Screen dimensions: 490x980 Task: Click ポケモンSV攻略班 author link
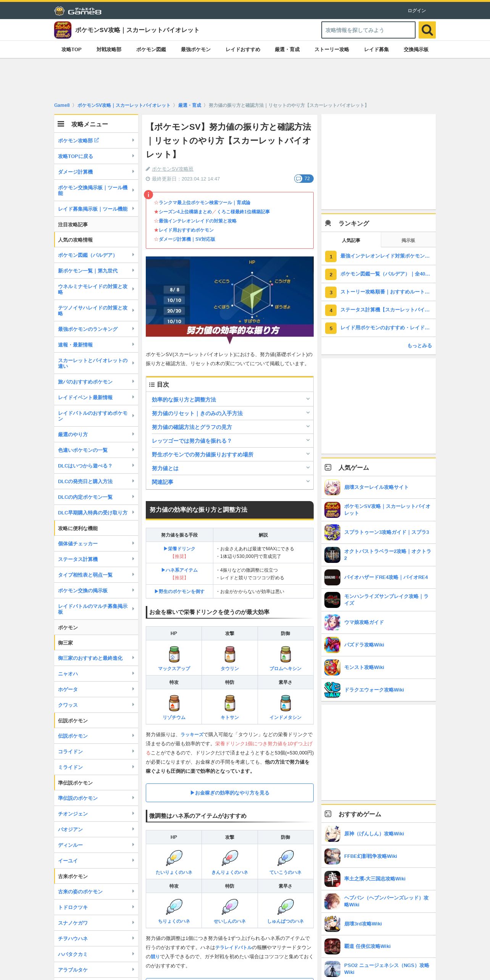pos(172,169)
